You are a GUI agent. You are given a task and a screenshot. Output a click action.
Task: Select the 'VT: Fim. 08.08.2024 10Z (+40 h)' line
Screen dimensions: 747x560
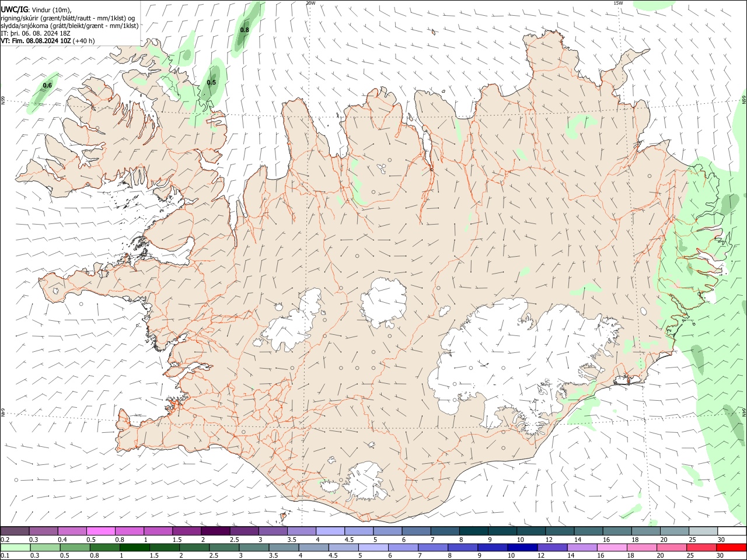[x=48, y=41]
